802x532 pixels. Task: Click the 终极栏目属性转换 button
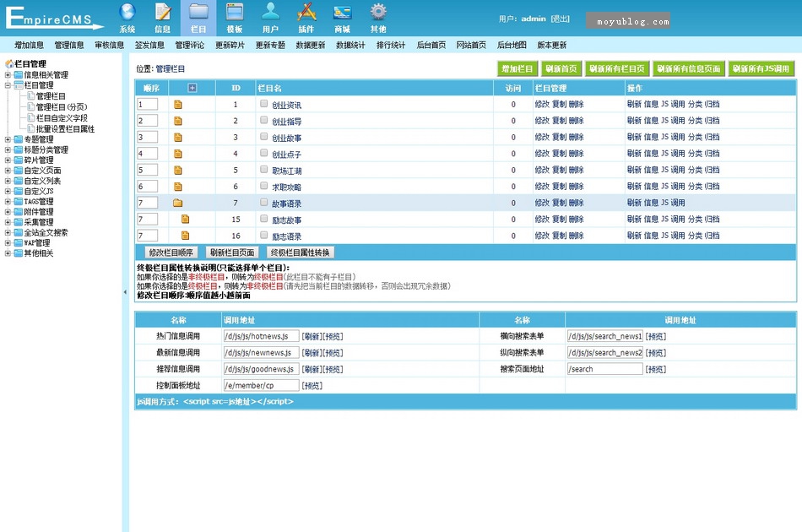301,252
